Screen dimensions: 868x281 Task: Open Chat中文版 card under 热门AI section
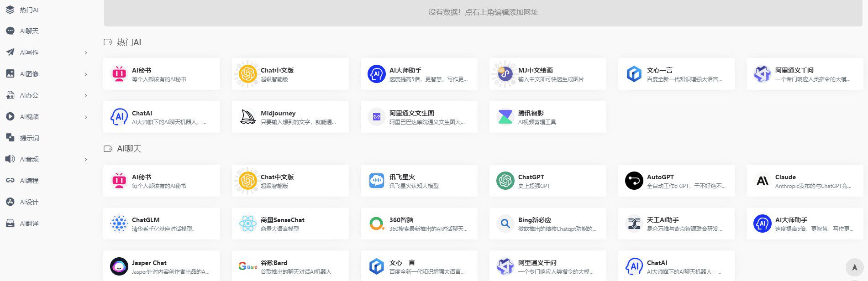pyautogui.click(x=290, y=74)
